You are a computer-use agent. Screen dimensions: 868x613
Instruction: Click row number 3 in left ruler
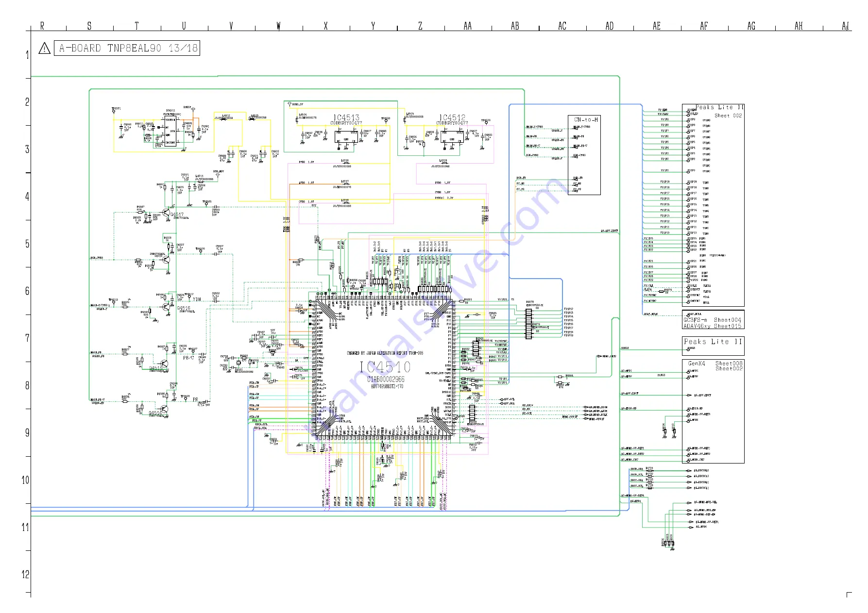point(27,149)
